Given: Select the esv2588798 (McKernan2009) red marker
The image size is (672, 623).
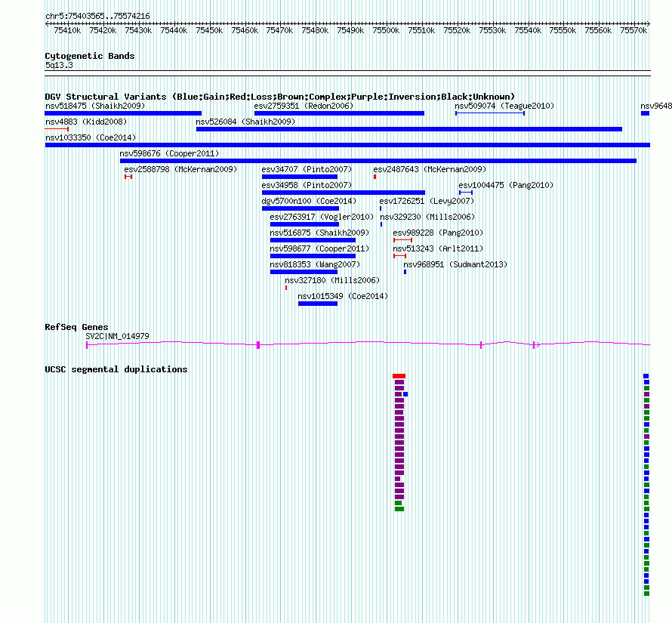Looking at the screenshot, I should coord(128,177).
